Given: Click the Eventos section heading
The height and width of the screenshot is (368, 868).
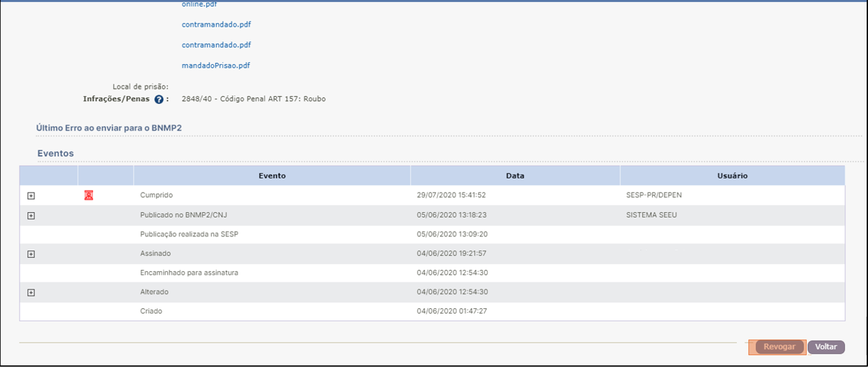Looking at the screenshot, I should (56, 153).
